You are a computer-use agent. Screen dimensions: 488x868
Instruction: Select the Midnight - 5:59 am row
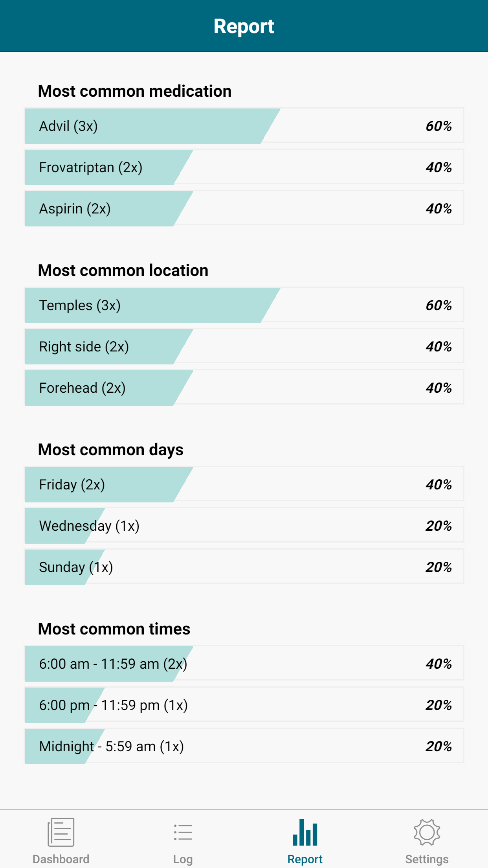[x=244, y=746]
